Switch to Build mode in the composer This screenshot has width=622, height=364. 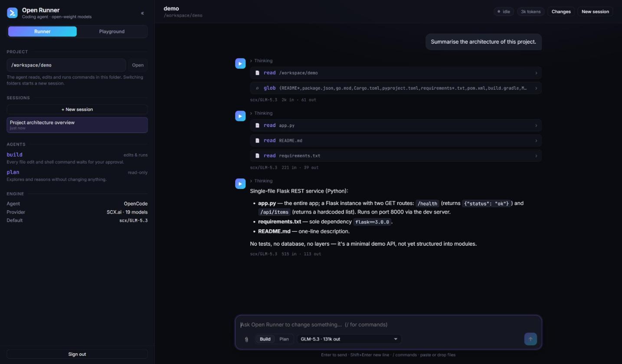pyautogui.click(x=265, y=339)
